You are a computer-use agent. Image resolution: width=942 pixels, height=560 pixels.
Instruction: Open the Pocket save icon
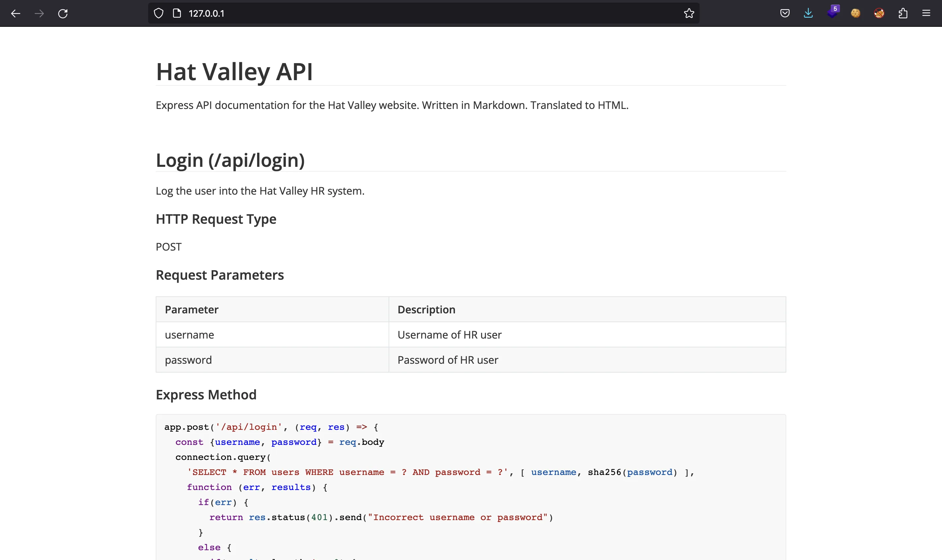pyautogui.click(x=785, y=14)
